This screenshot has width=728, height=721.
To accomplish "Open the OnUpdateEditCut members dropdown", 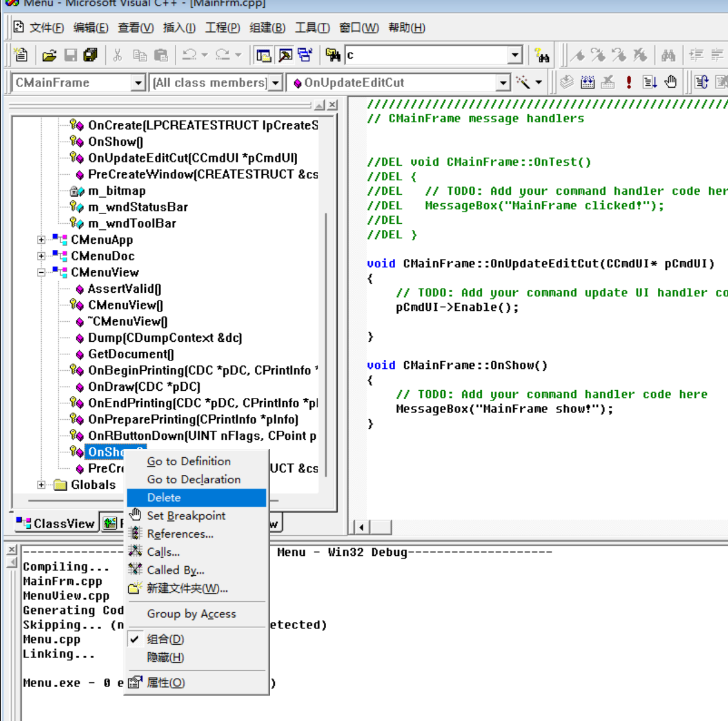I will click(503, 82).
